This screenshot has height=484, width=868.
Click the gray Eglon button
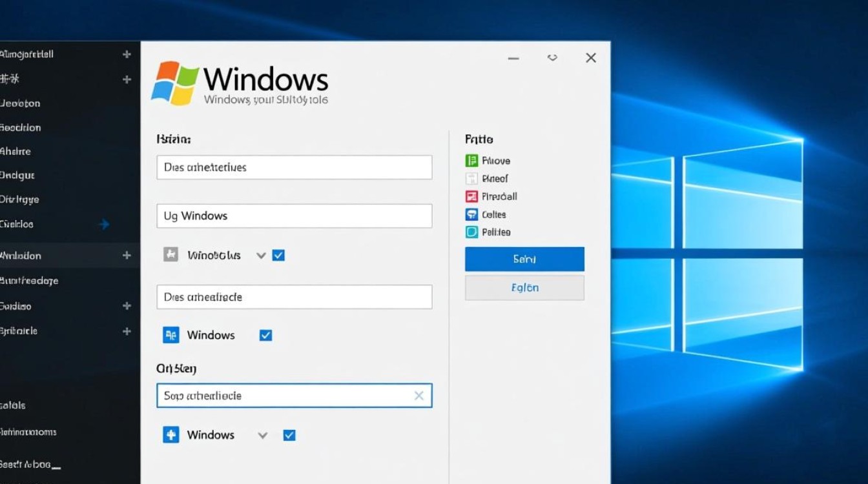[x=524, y=287]
